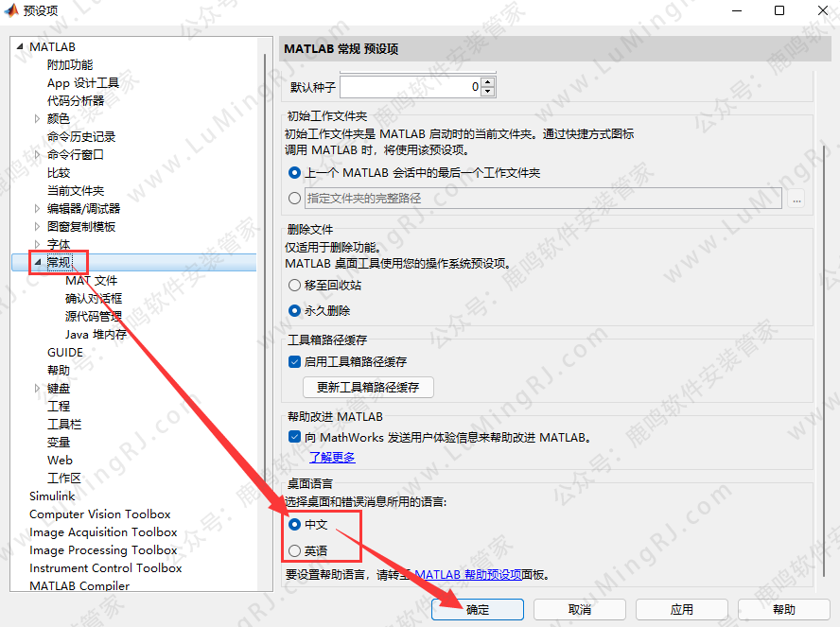Expand the 颜色 tree node
The width and height of the screenshot is (840, 627).
tap(38, 119)
